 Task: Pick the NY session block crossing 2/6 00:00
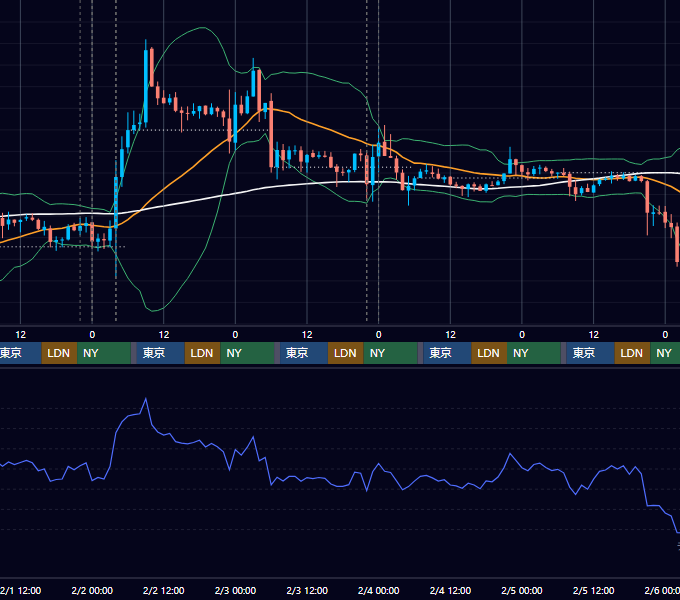coord(665,353)
